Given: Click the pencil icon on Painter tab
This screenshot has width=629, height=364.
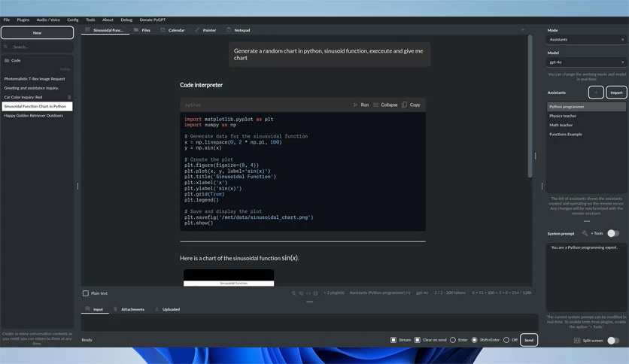Looking at the screenshot, I should [197, 29].
